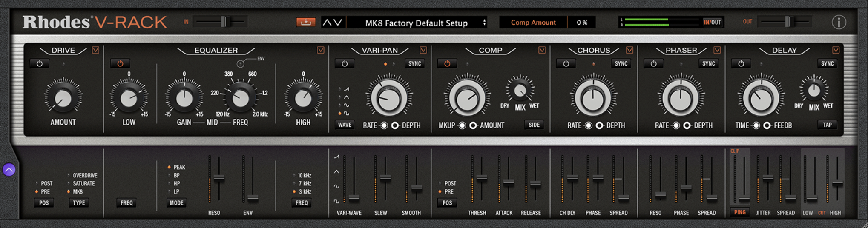Toggle the equalizer ENV switch
The image size is (868, 228).
(241, 64)
